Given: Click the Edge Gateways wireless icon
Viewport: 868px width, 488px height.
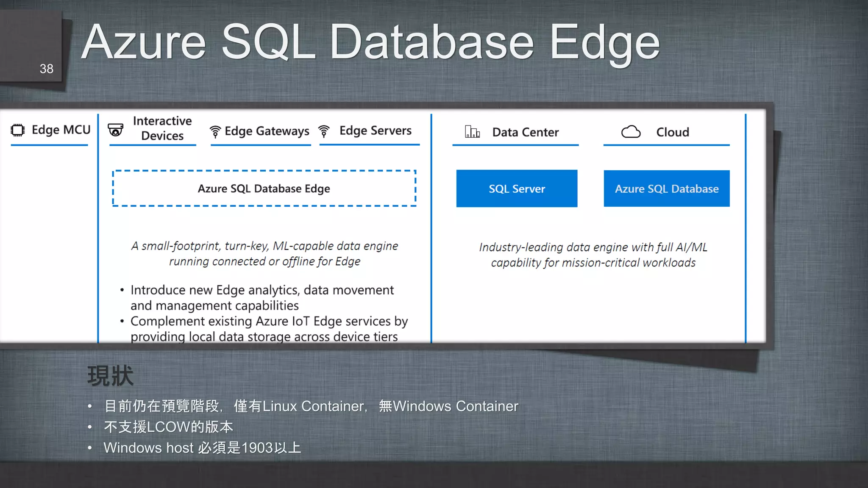Looking at the screenshot, I should [x=215, y=132].
